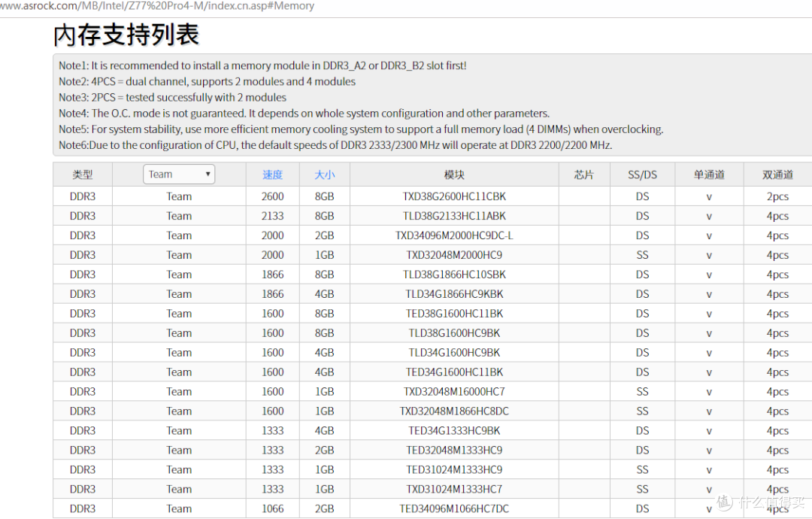Click Note2 about 4PCS dual channel
Image resolution: width=812 pixels, height=519 pixels.
click(x=208, y=81)
